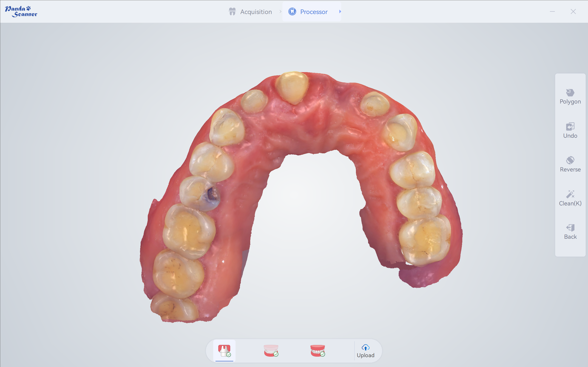
Task: Minimize the Panda Scanner window
Action: (x=552, y=11)
